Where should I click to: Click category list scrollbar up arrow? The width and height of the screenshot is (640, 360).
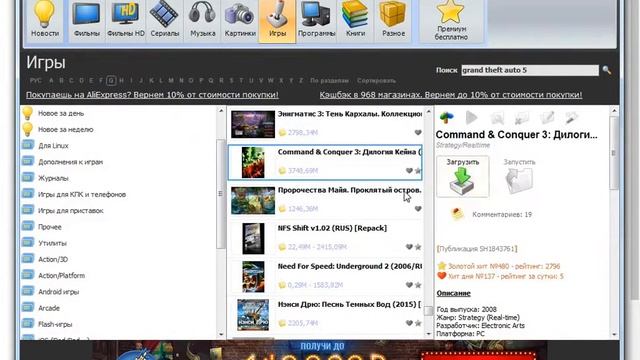tap(221, 111)
